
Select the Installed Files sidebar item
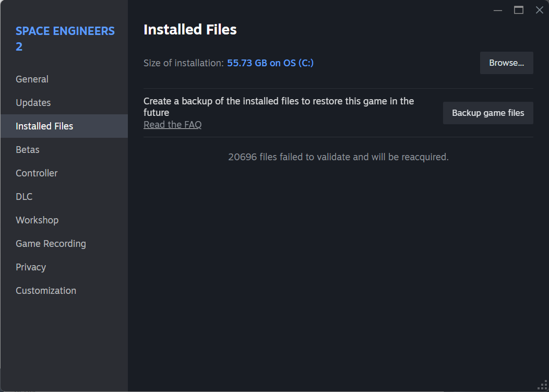tap(44, 126)
